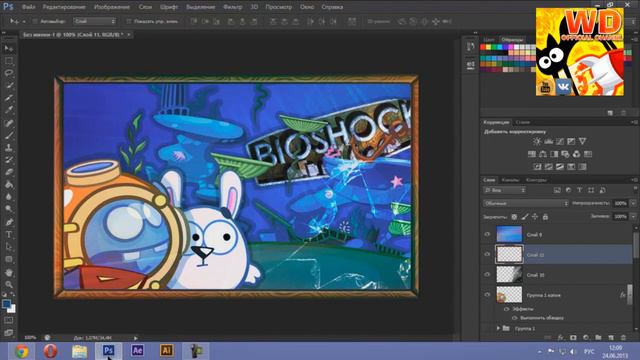Hide Группа 1 копия layer

pos(487,295)
